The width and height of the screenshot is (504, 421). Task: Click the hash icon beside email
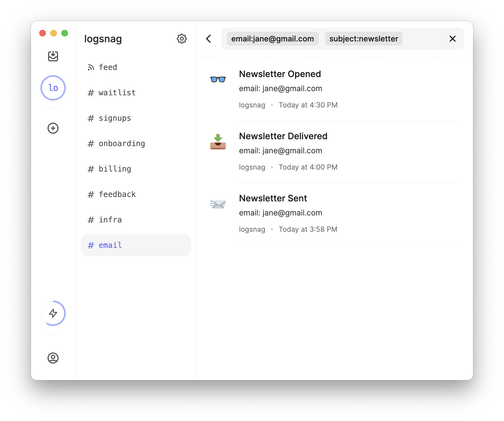(x=91, y=245)
